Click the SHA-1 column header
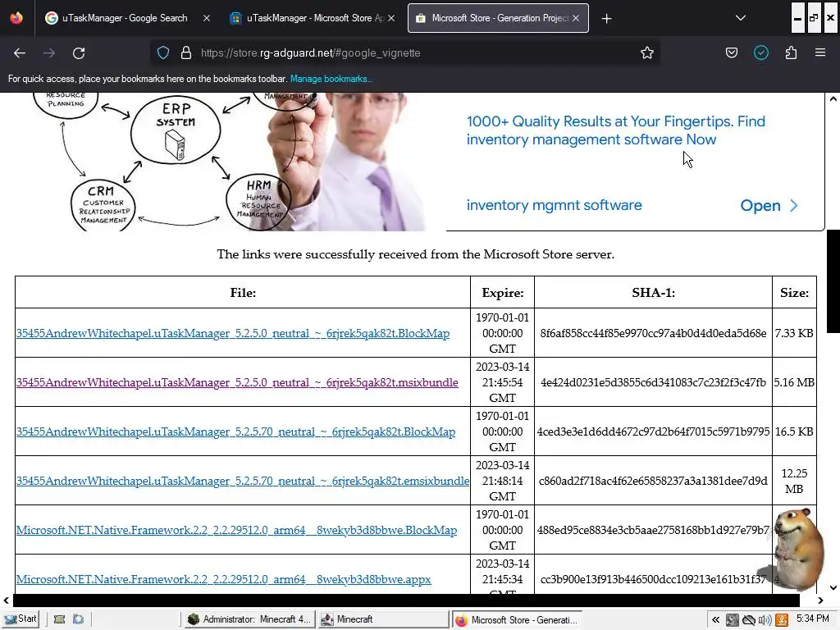Image resolution: width=840 pixels, height=630 pixels. [x=653, y=293]
